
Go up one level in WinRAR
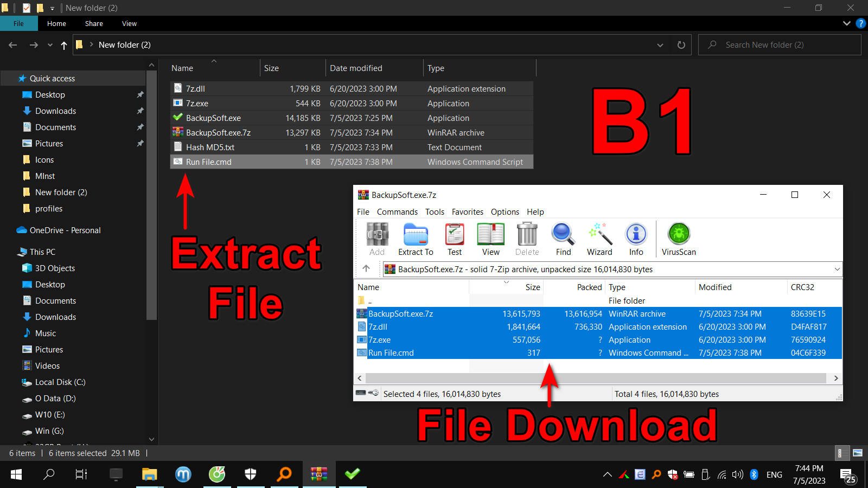point(366,268)
